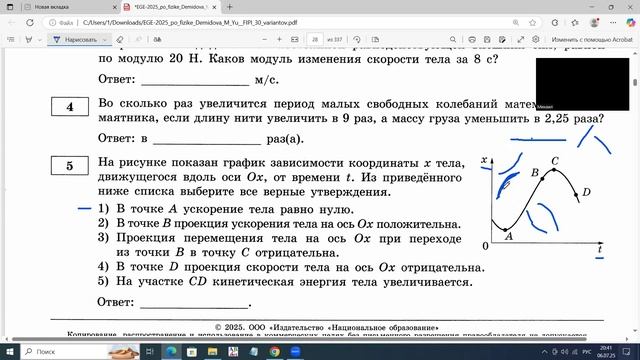The image size is (640, 360).
Task: Open the PDF table of contents panel
Action: tap(11, 40)
